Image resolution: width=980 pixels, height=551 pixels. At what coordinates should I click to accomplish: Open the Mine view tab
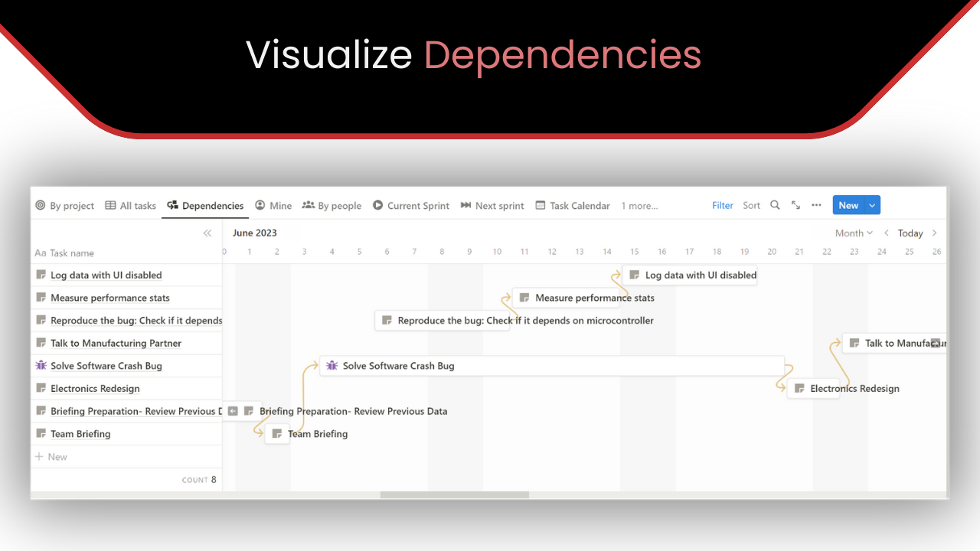click(x=273, y=206)
